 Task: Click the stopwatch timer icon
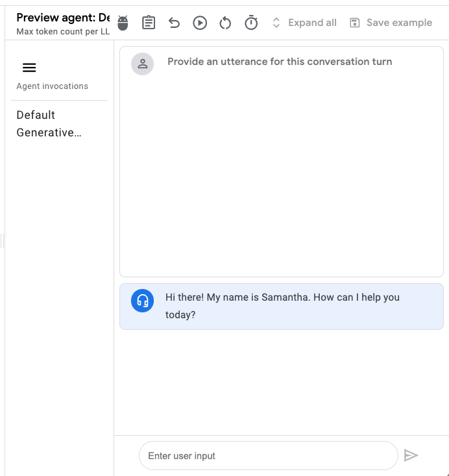pyautogui.click(x=251, y=23)
